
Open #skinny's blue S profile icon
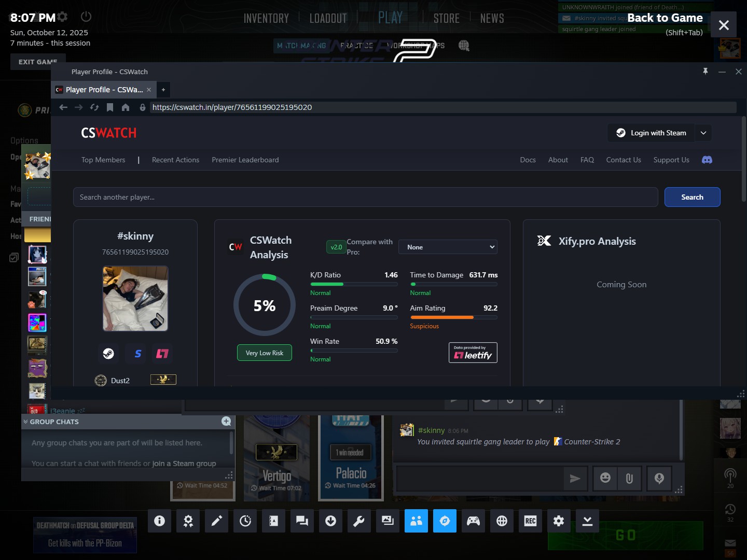[137, 354]
